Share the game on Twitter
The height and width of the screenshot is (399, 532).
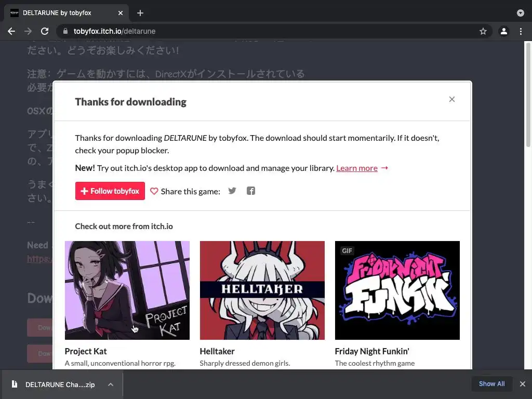232,191
